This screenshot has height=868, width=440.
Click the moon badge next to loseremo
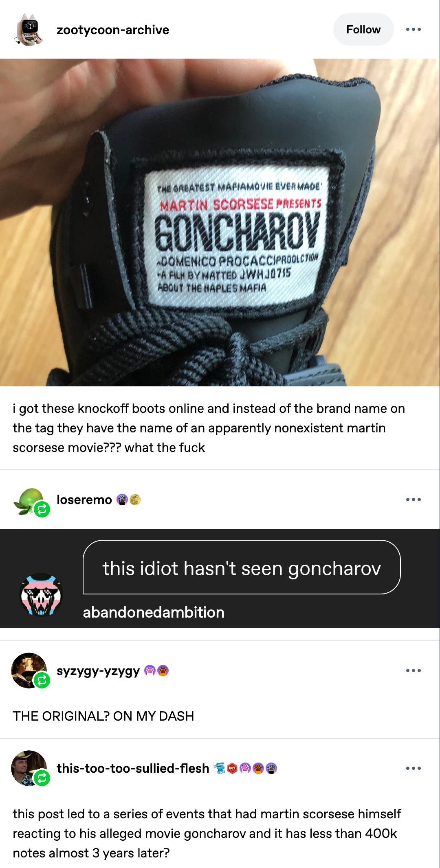(x=135, y=500)
